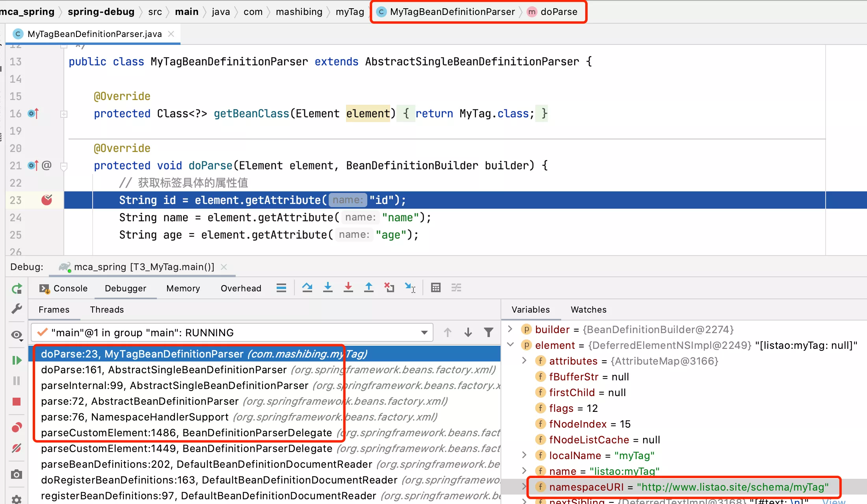Switch to the Console tab
This screenshot has width=867, height=504.
click(63, 288)
